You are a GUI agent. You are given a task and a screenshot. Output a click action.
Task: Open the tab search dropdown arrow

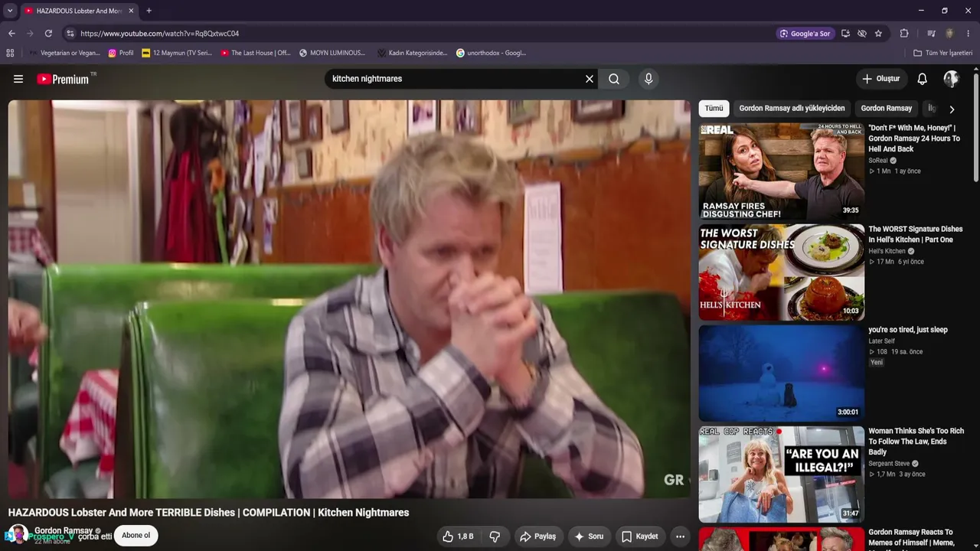coord(10,11)
